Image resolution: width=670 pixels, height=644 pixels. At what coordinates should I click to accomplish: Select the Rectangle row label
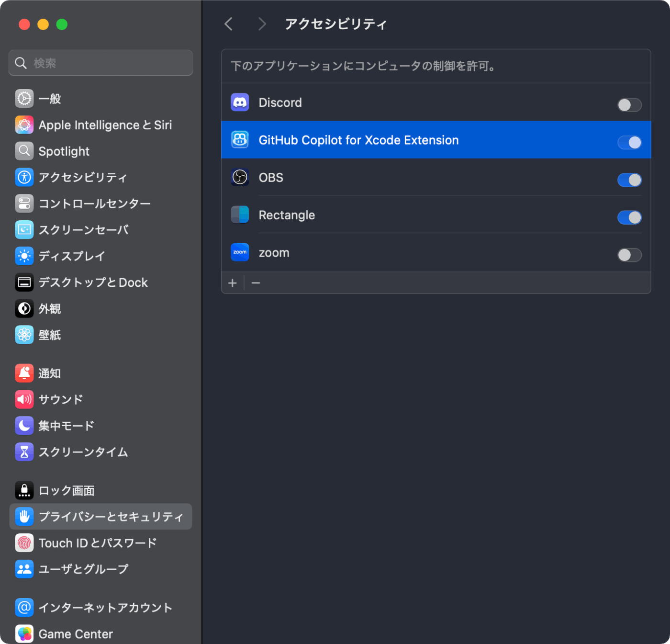[287, 215]
